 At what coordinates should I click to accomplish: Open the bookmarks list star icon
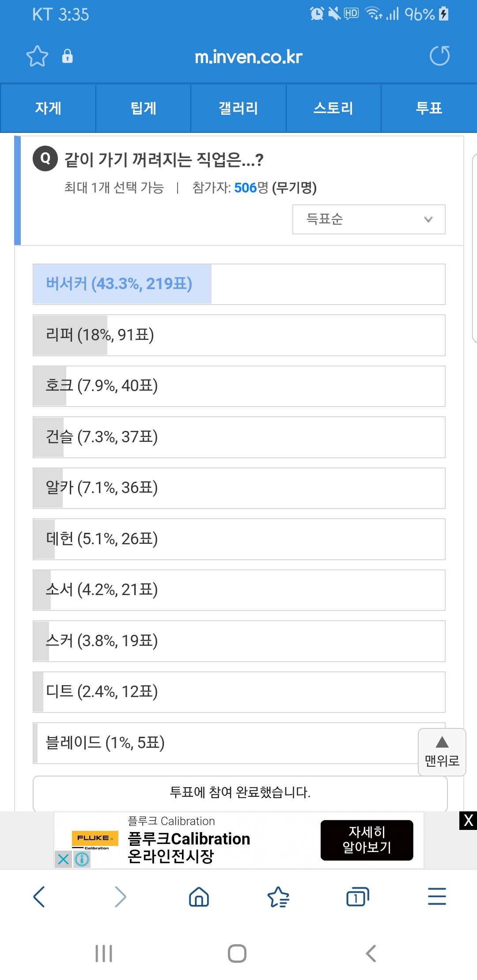pyautogui.click(x=278, y=897)
